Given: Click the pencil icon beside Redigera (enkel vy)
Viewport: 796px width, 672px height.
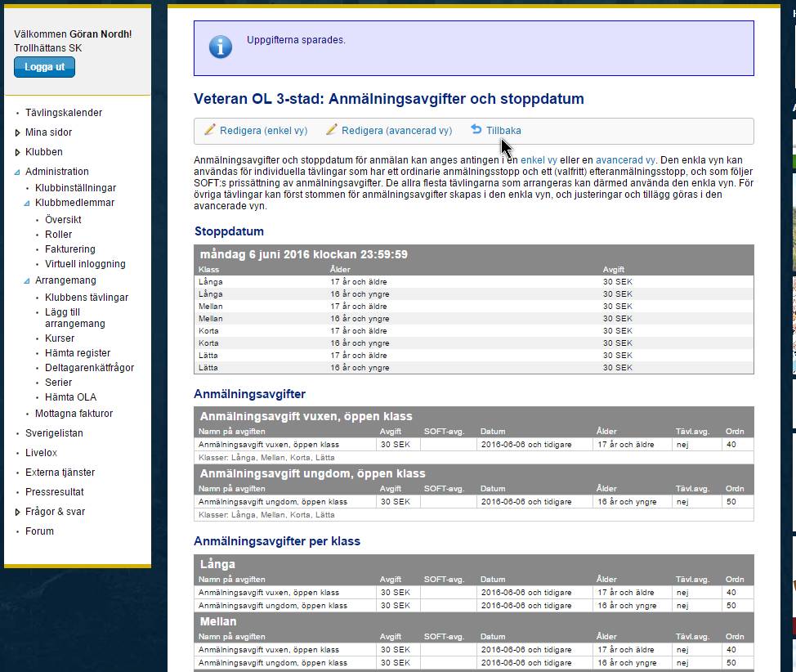Looking at the screenshot, I should point(210,129).
